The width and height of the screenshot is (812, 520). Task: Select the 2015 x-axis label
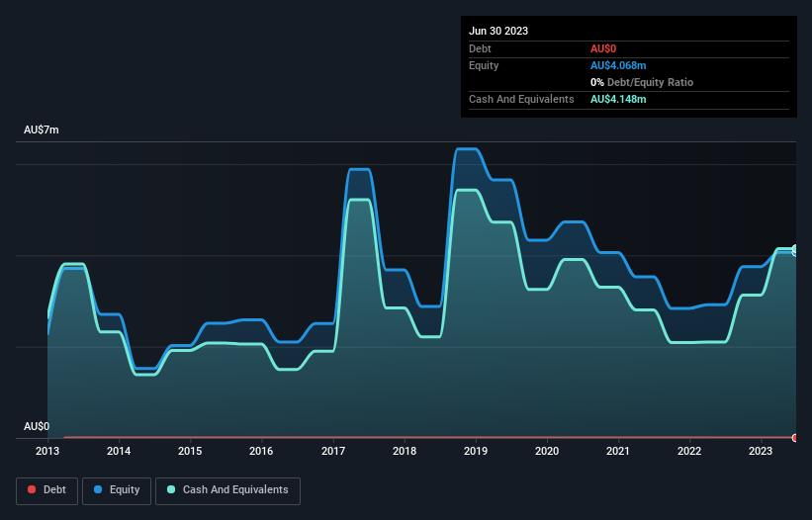tap(190, 451)
